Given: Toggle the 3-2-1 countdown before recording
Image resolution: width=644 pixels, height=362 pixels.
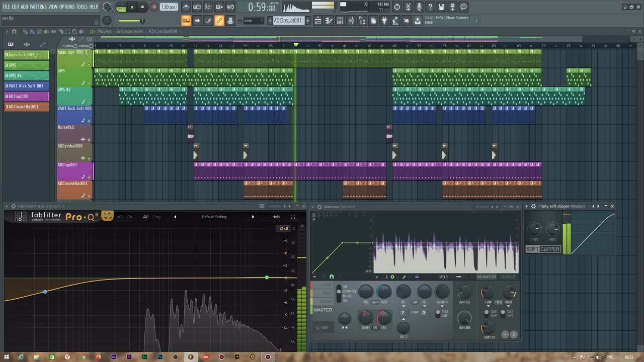Looking at the screenshot, I should coord(208,7).
